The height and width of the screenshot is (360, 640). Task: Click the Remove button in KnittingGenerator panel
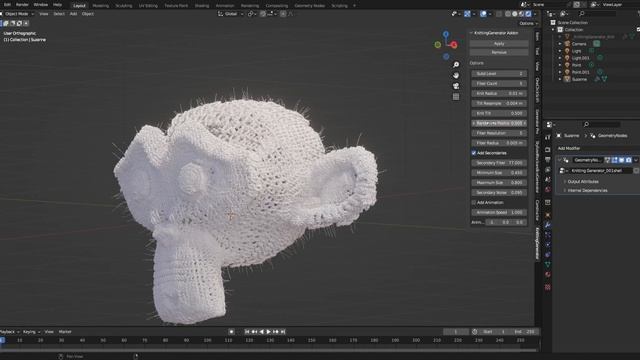499,52
